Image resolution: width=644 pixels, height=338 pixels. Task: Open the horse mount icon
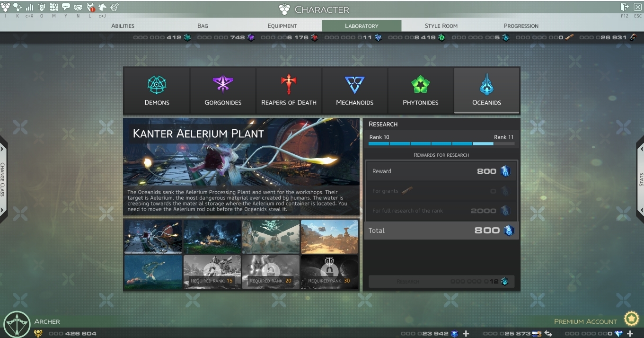[x=102, y=7]
